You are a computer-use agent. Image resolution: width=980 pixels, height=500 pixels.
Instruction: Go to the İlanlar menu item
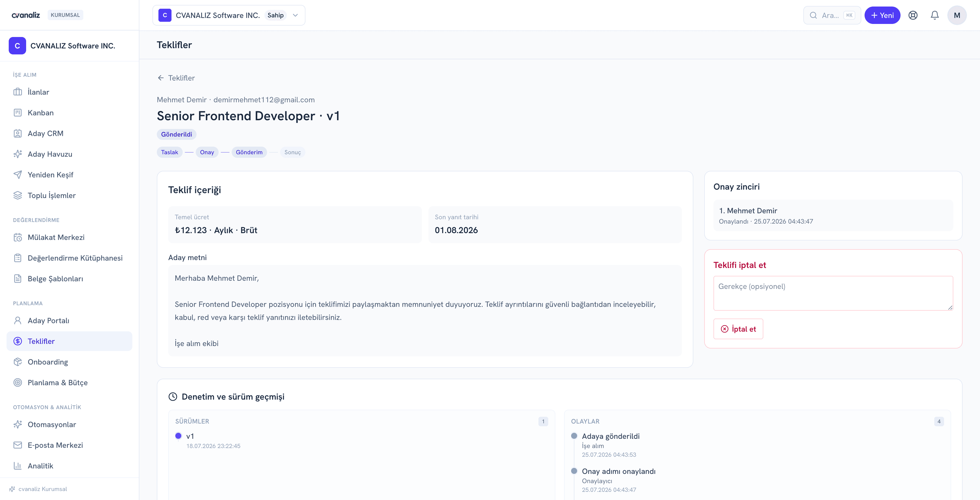pos(69,92)
